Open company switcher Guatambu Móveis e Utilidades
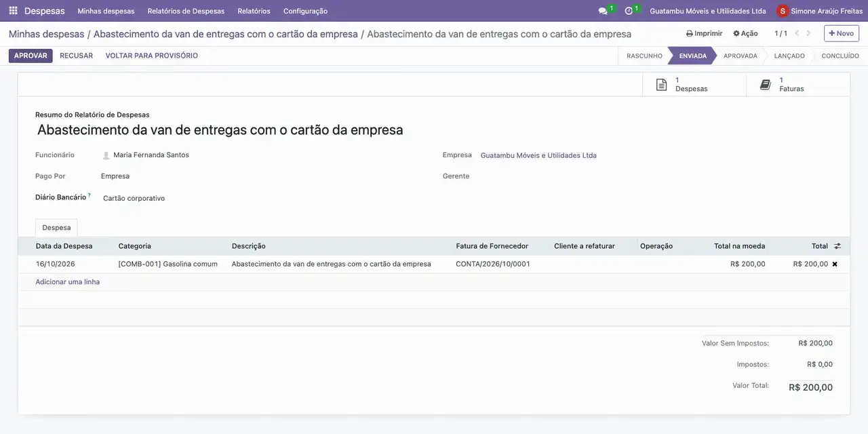 click(708, 11)
